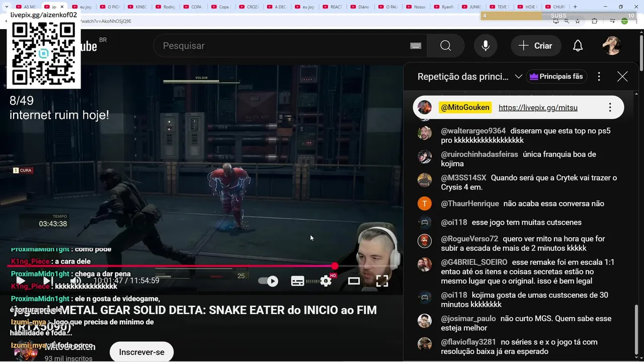Close the live chat panel
644x362 pixels.
622,76
